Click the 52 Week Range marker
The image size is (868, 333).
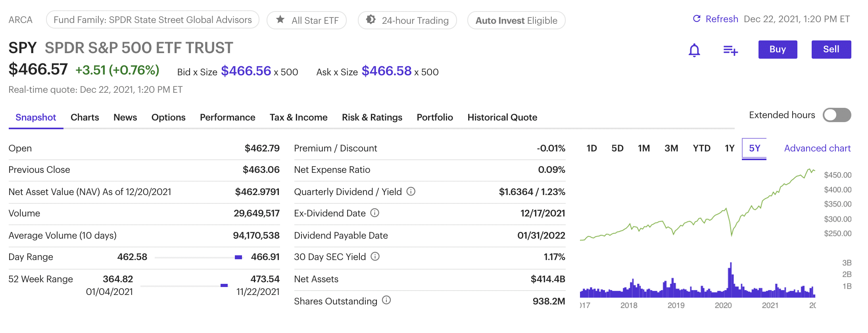pos(224,285)
